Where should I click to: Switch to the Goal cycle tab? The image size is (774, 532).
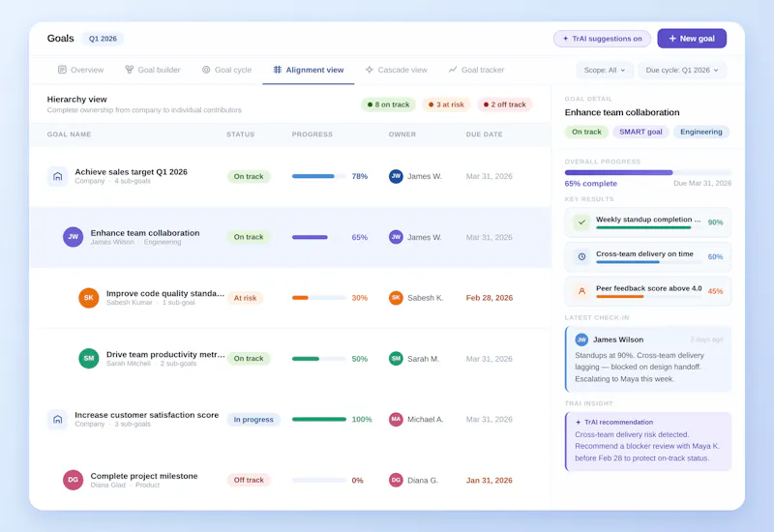coord(227,70)
